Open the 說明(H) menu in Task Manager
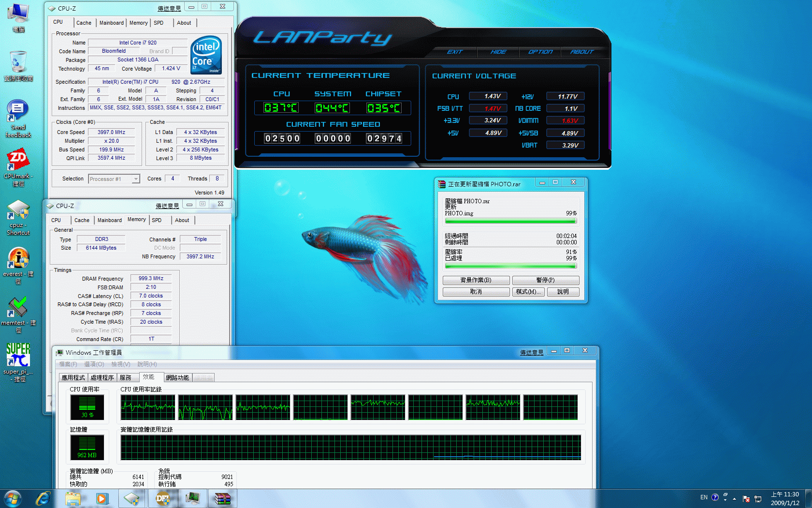 (147, 364)
